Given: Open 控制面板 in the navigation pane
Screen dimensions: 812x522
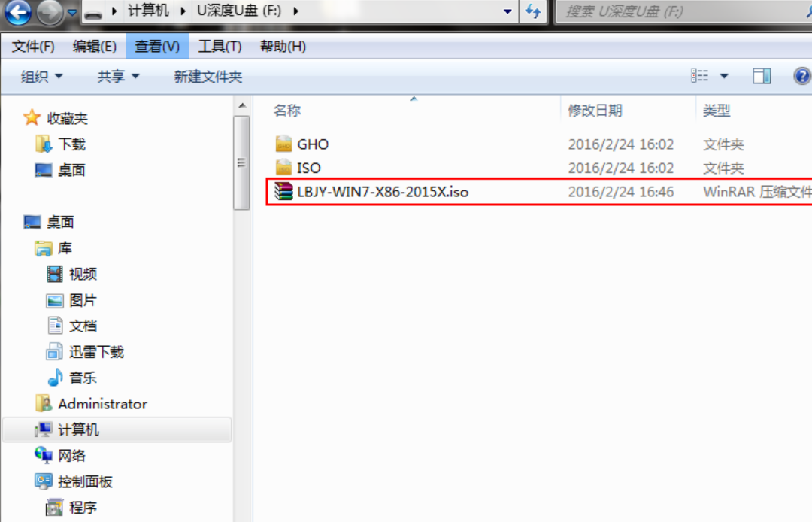Looking at the screenshot, I should (85, 481).
